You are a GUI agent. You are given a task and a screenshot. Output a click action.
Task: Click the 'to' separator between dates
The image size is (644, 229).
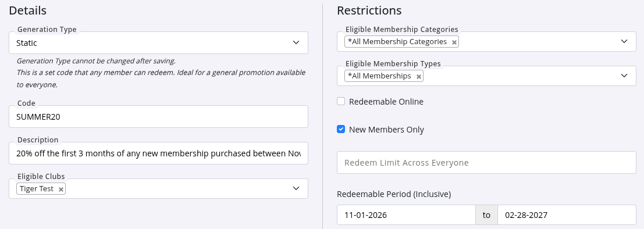(x=486, y=215)
